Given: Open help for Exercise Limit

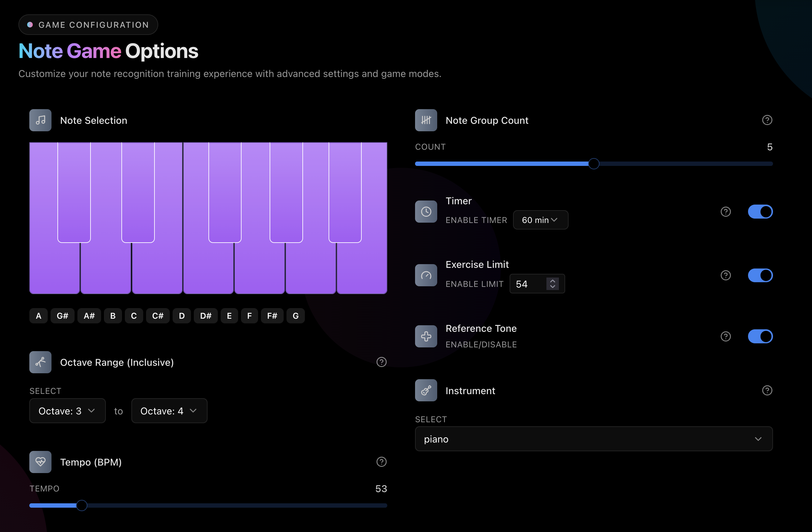Looking at the screenshot, I should [x=725, y=275].
